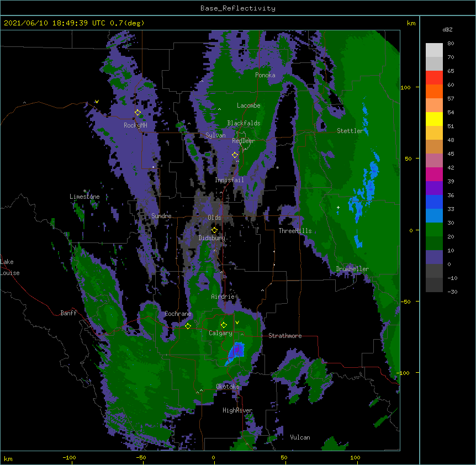This screenshot has height=465, width=476.
Task: Select the yellow diamond between Olds and Didsbury
Action: [x=214, y=230]
